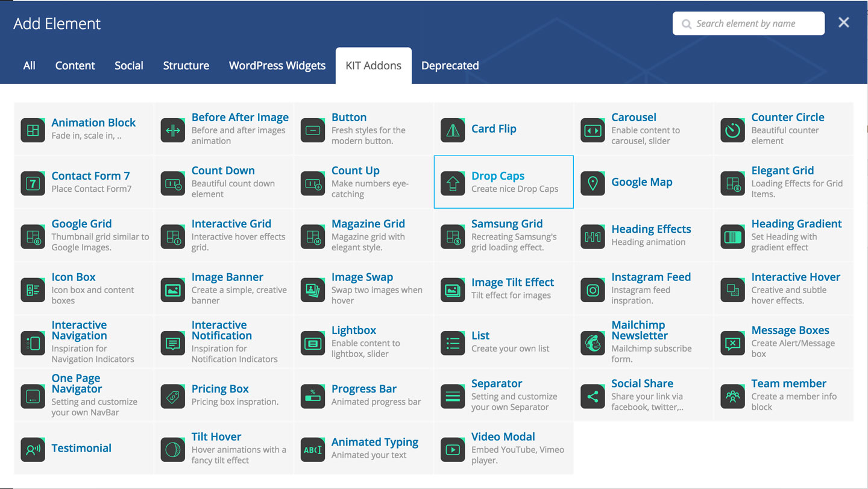The image size is (868, 489).
Task: Click the Magazine Grid title text
Action: (368, 224)
